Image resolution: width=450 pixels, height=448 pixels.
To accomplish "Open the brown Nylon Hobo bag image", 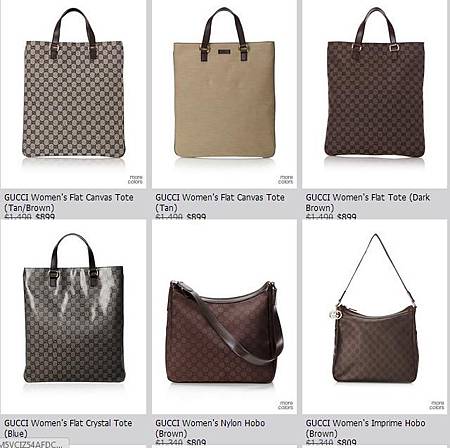I will (224, 332).
